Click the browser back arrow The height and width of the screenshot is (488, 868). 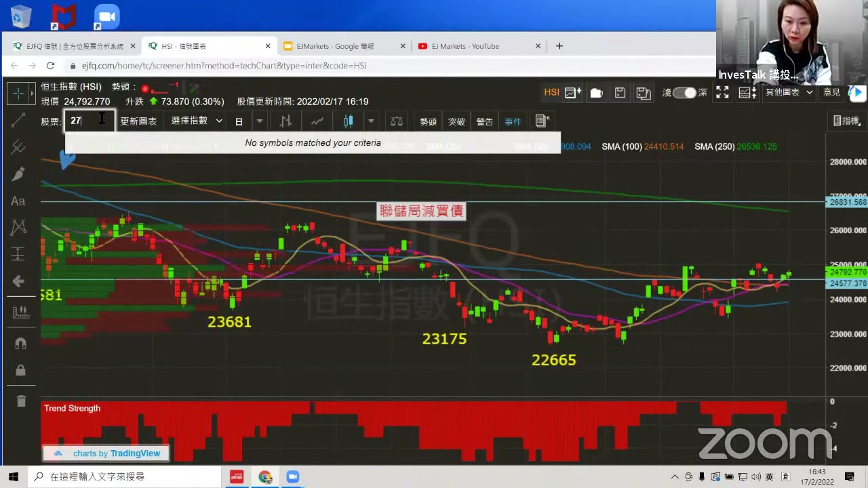[x=14, y=66]
